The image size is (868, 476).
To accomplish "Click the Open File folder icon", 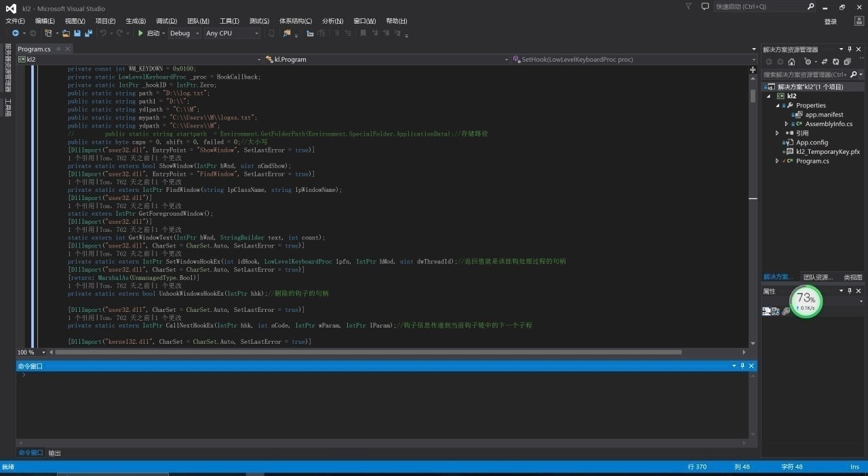I will 66,33.
